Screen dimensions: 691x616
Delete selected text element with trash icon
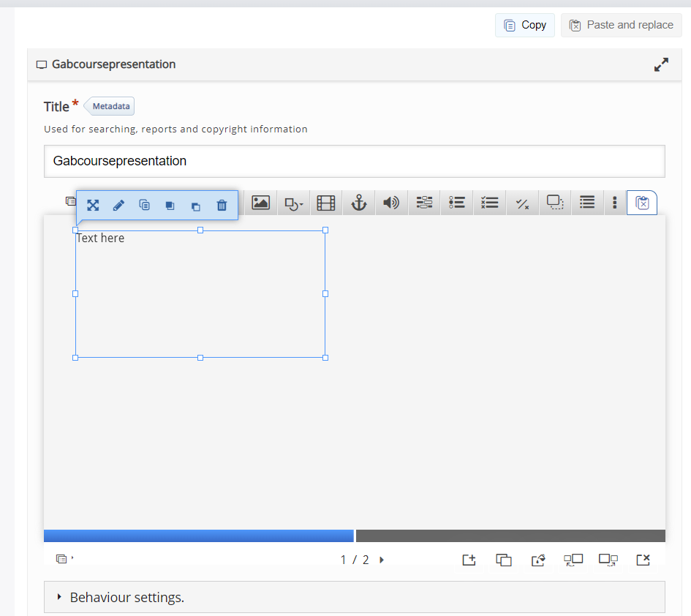pos(222,205)
